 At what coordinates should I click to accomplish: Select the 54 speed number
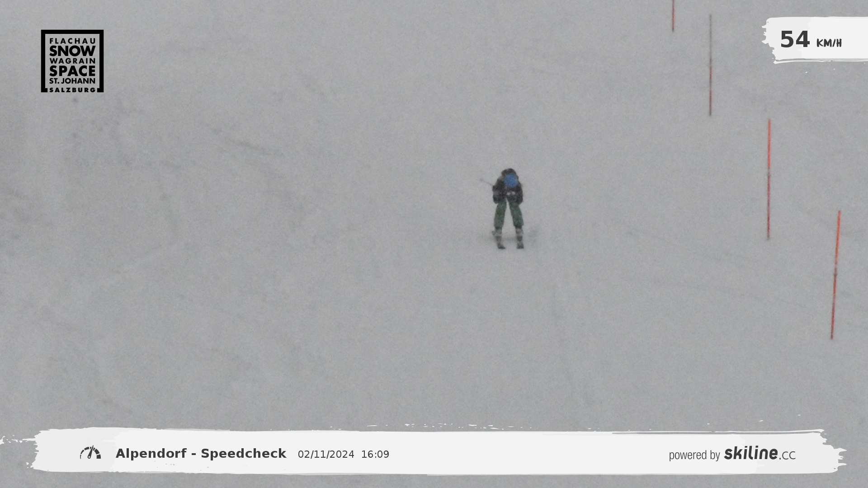(x=794, y=40)
